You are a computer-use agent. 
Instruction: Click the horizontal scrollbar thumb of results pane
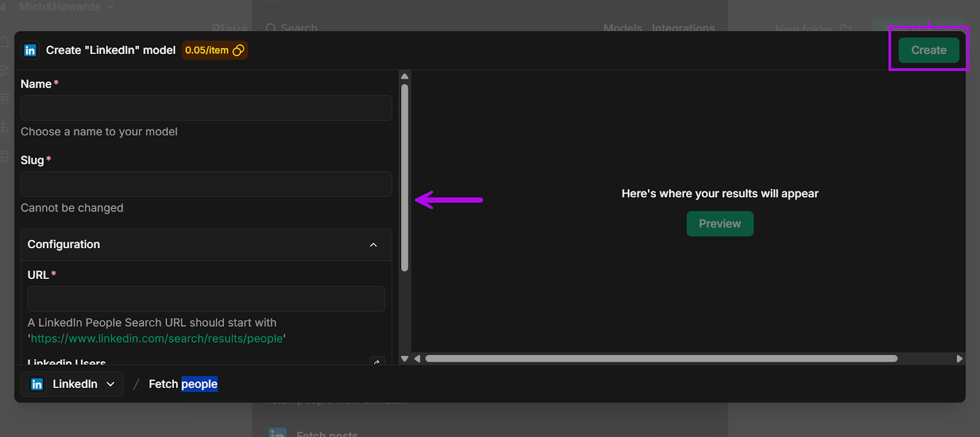click(x=661, y=359)
